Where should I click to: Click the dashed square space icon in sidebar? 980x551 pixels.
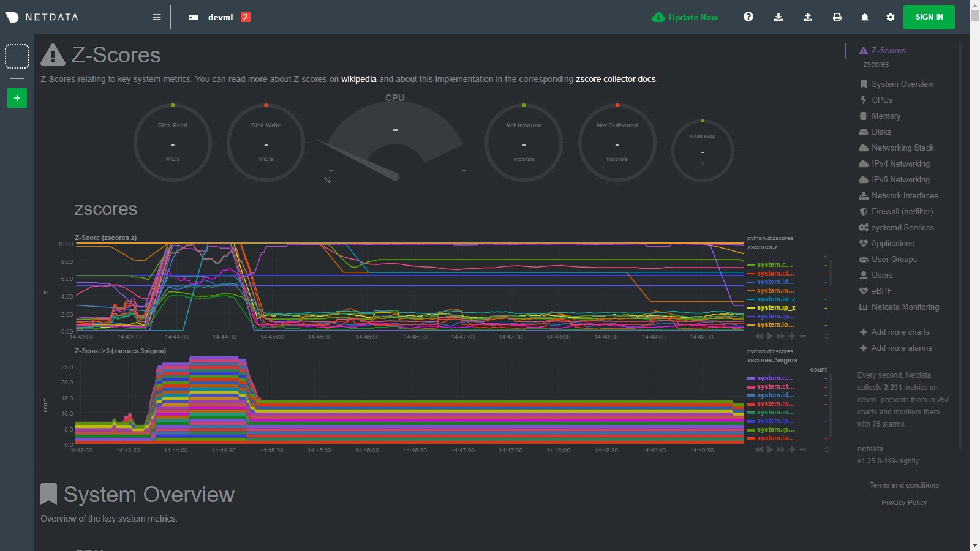[17, 56]
